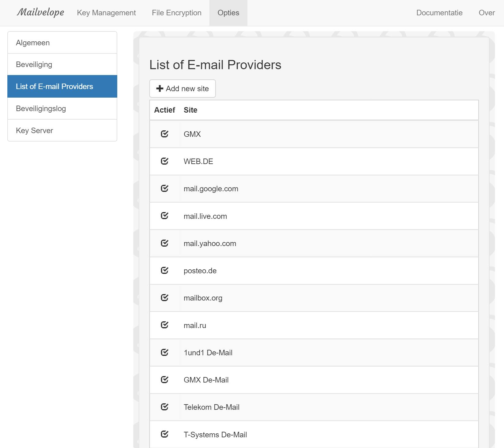Toggle the Telekom De-Mail active check
Image resolution: width=504 pixels, height=448 pixels.
[164, 407]
